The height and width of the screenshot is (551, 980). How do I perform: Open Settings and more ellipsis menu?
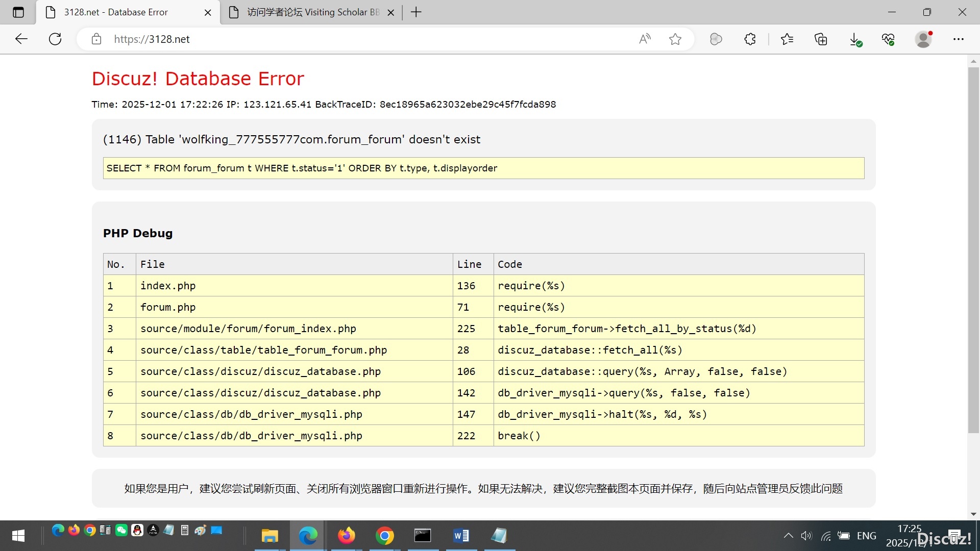coord(958,39)
